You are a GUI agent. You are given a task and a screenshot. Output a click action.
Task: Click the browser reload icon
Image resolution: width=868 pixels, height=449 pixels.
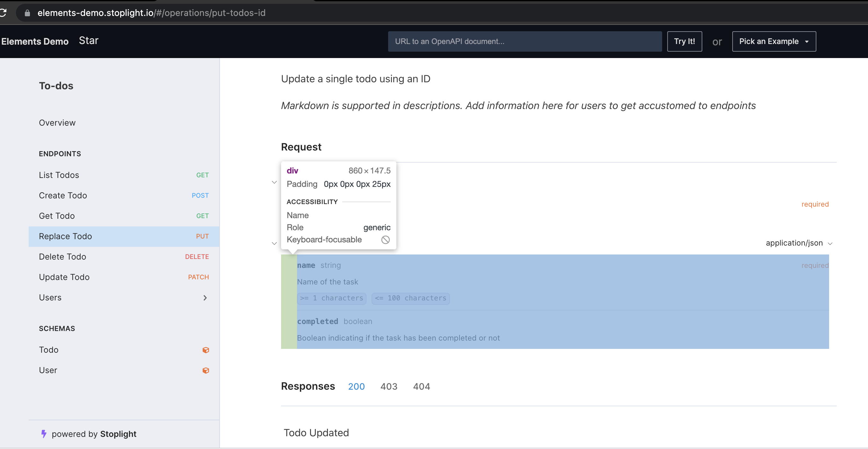tap(3, 13)
